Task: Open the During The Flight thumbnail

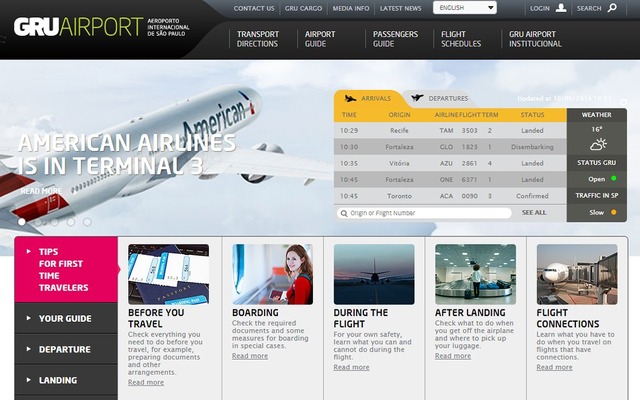Action: [374, 274]
